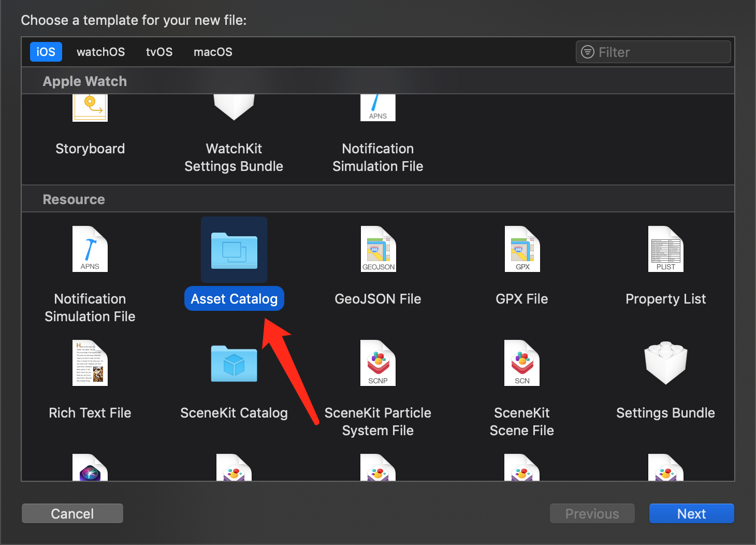This screenshot has width=756, height=545.
Task: Select the iOS platform tab
Action: pyautogui.click(x=46, y=52)
